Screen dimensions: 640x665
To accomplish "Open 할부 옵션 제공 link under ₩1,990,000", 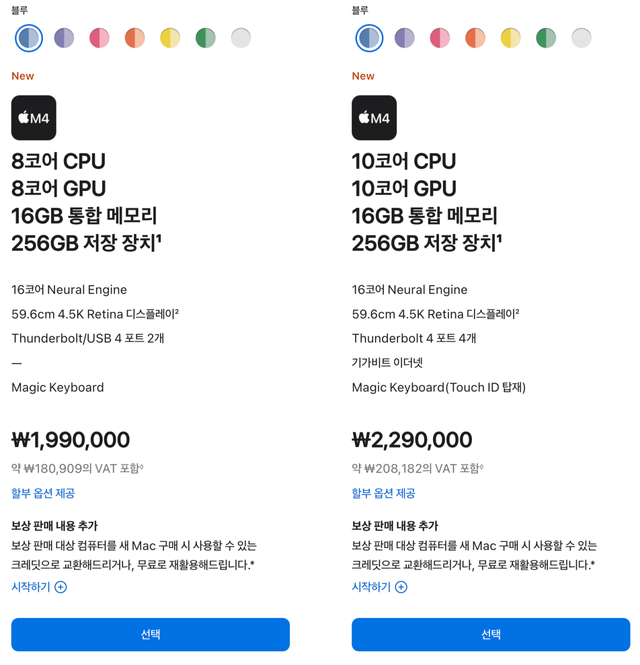I will (x=43, y=493).
